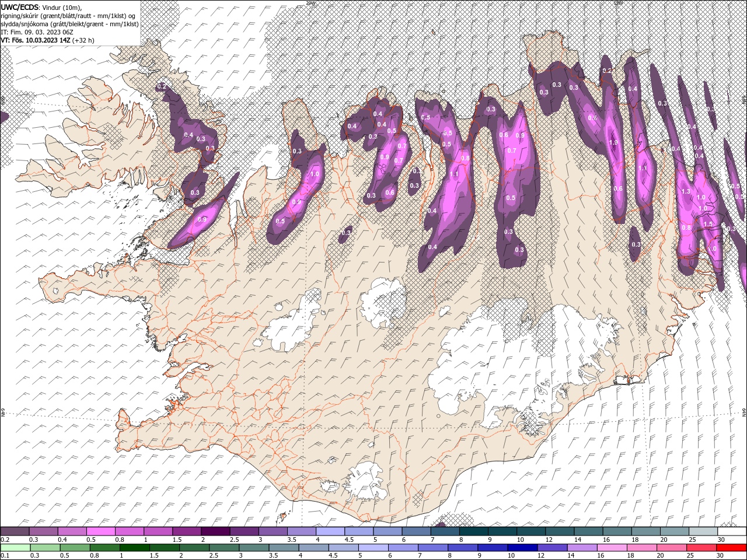
Task: Click the 0.2 dark purple swatch in upper legend
Action: click(x=15, y=531)
